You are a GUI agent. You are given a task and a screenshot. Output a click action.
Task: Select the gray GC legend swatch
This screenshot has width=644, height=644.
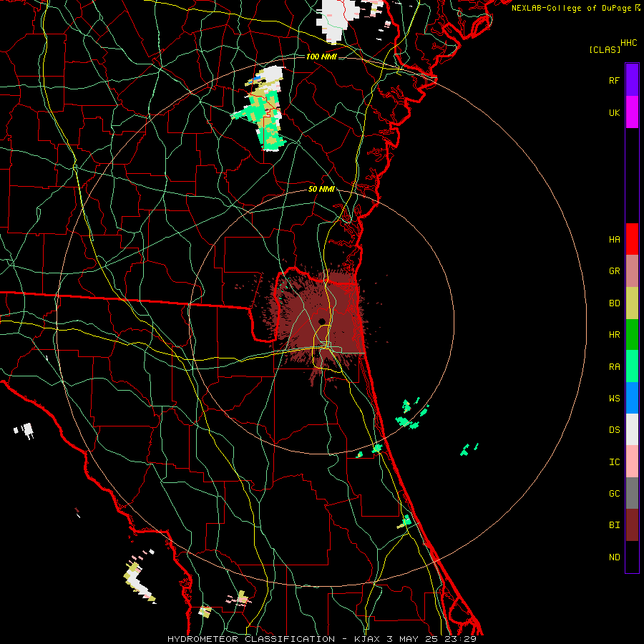click(632, 493)
